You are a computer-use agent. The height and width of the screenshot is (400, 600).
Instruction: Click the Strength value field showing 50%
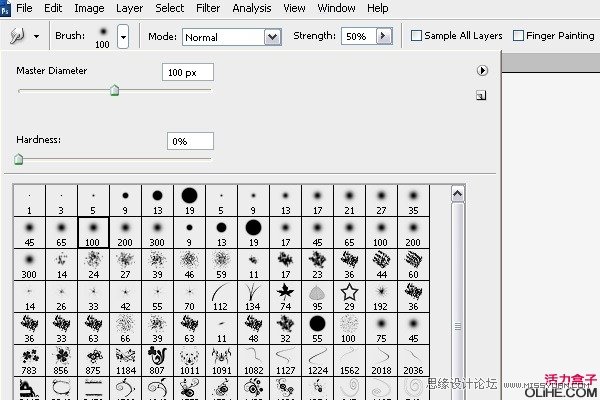click(359, 36)
